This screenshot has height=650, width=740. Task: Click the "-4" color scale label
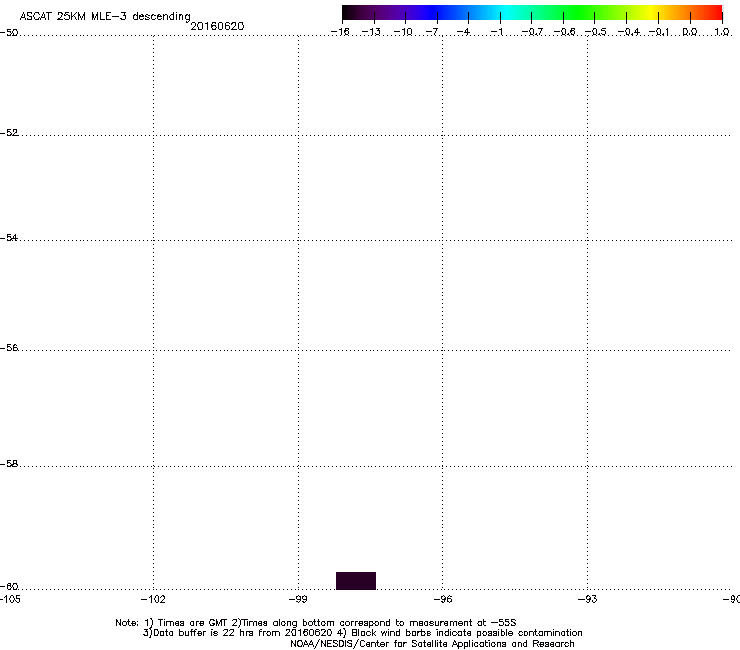tap(463, 32)
